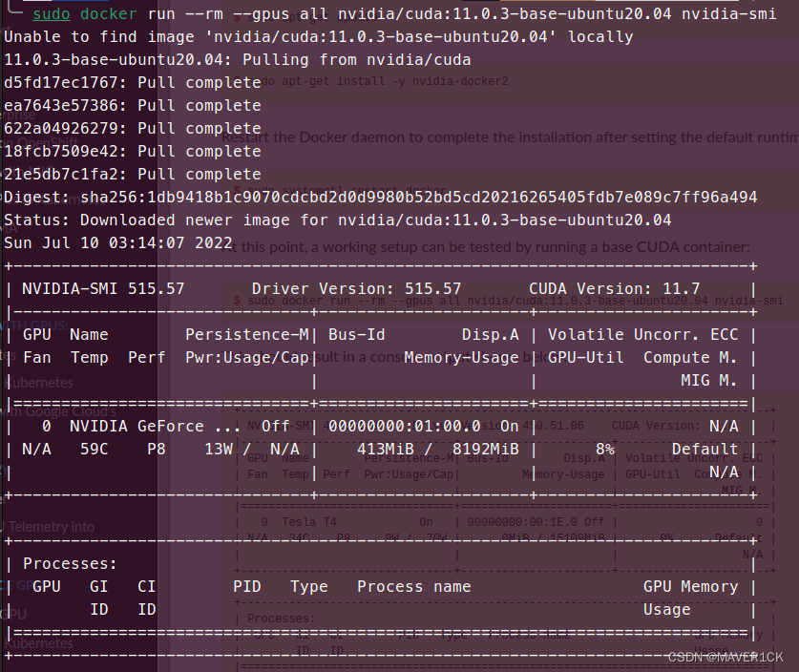Screen dimensions: 799x672
Task: Select total memory '8192MiB'
Action: tap(486, 450)
